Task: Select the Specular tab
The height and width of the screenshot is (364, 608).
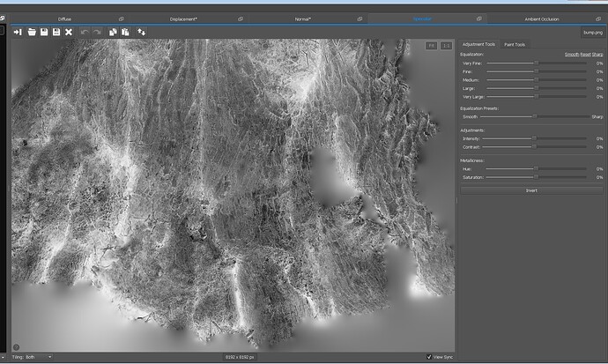Action: click(x=422, y=19)
